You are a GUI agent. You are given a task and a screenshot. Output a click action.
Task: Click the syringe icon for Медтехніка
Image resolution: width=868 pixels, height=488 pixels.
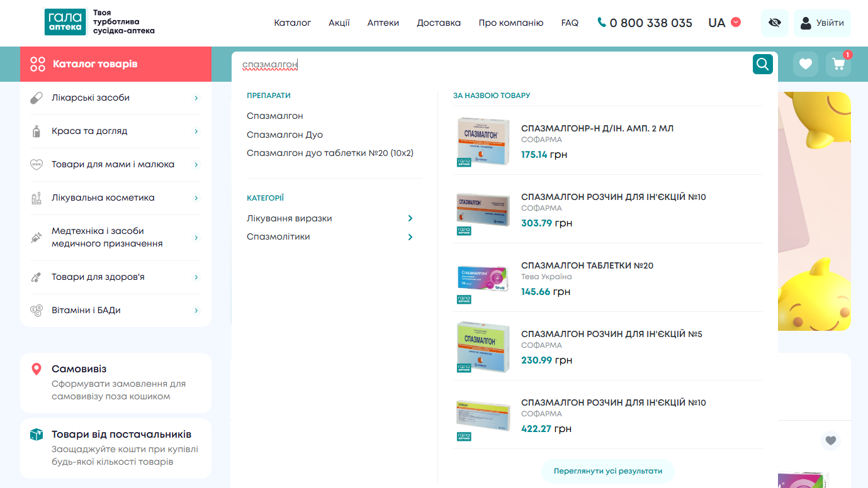tap(37, 238)
